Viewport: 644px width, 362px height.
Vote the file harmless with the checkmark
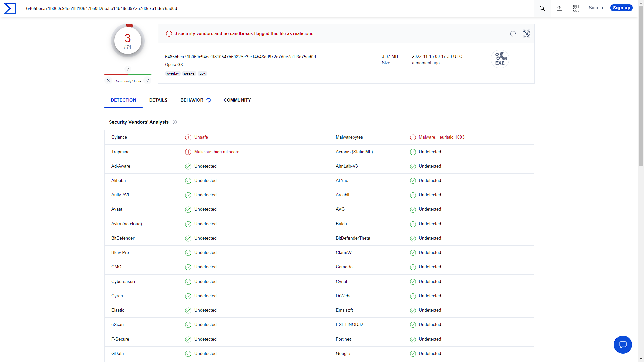pyautogui.click(x=147, y=80)
